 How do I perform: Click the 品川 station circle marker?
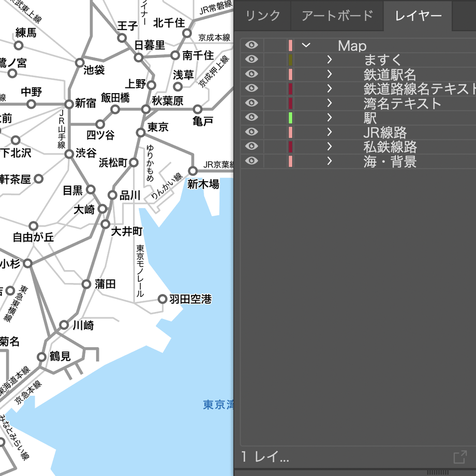coord(112,195)
